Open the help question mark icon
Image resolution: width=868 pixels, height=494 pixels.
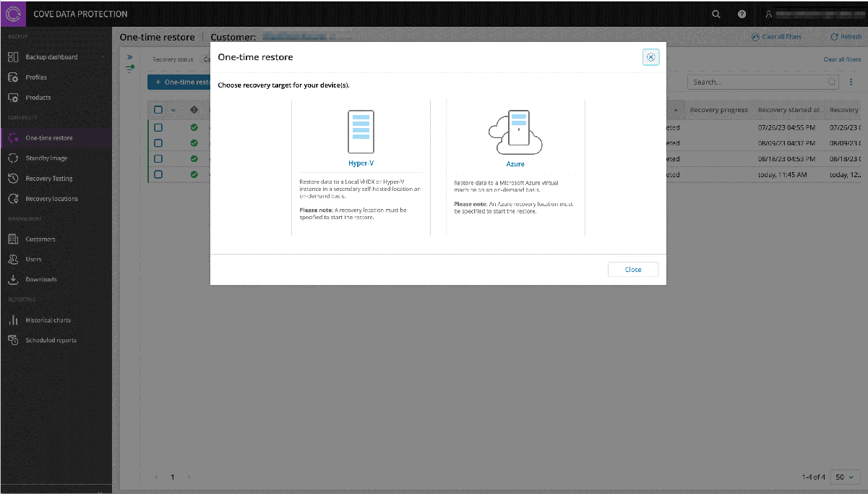point(742,14)
